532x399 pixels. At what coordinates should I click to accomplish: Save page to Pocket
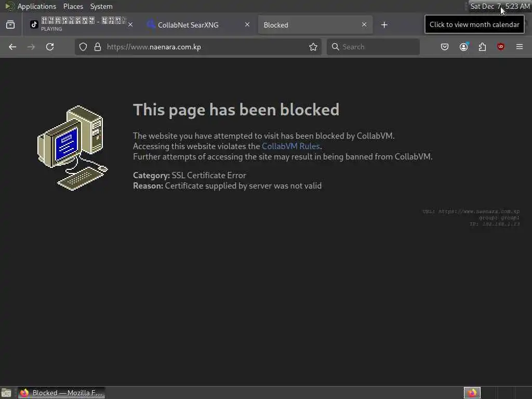(x=445, y=47)
